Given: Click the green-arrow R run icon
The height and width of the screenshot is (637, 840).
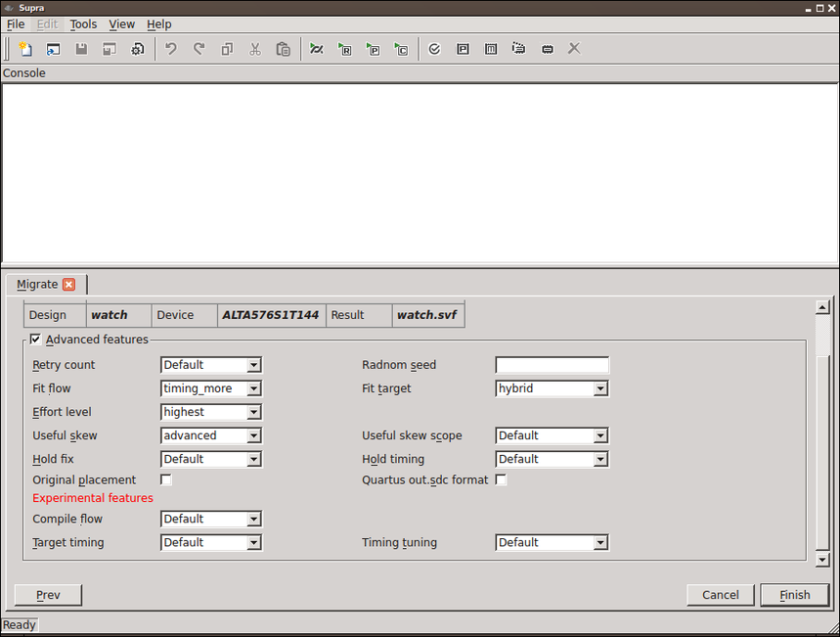Looking at the screenshot, I should click(345, 49).
